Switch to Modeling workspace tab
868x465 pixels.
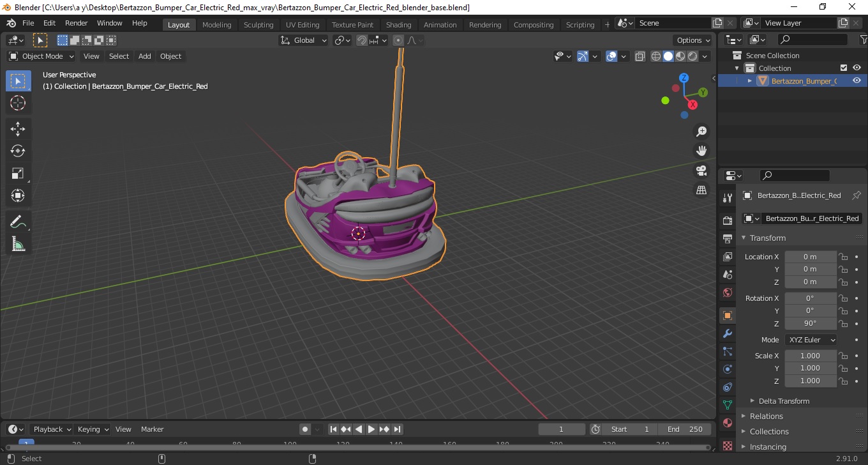[217, 25]
